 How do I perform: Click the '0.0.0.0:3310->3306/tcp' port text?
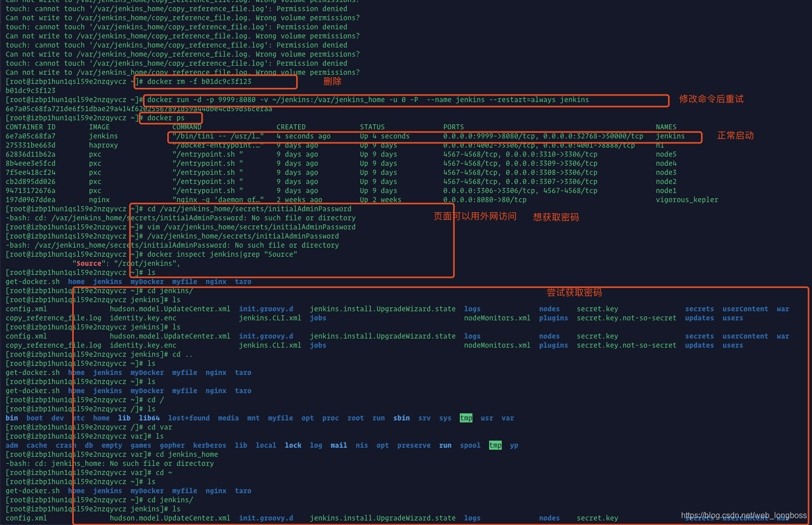click(551, 154)
